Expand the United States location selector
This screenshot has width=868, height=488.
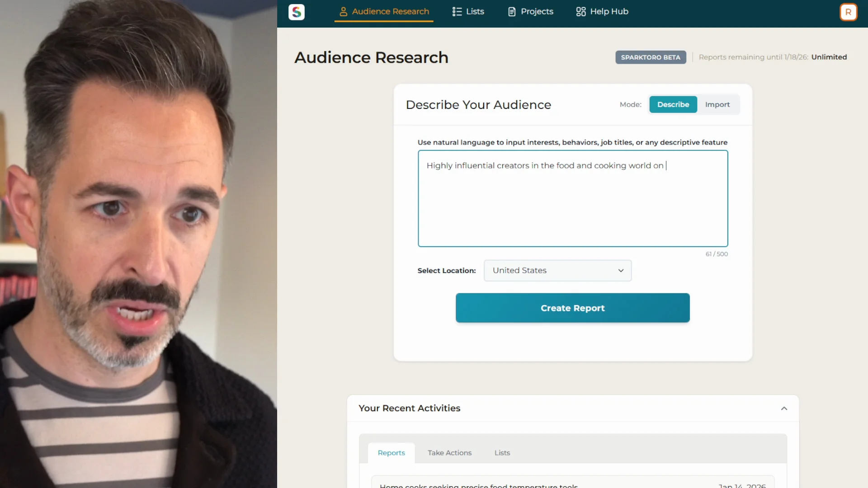coord(557,270)
